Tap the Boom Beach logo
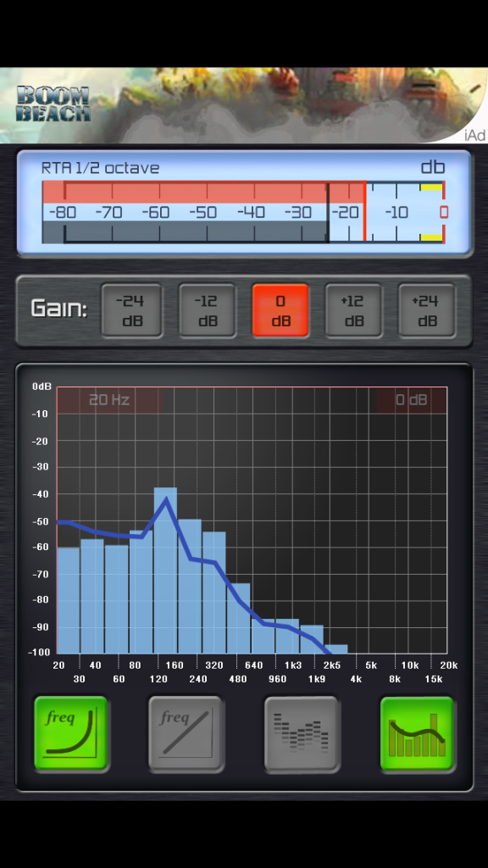This screenshot has width=488, height=868. [53, 103]
